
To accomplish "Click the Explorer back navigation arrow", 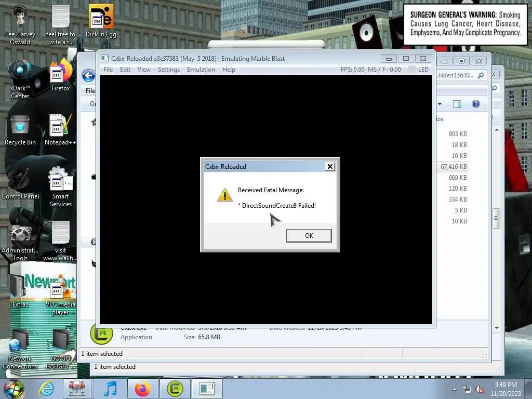I will click(x=88, y=75).
